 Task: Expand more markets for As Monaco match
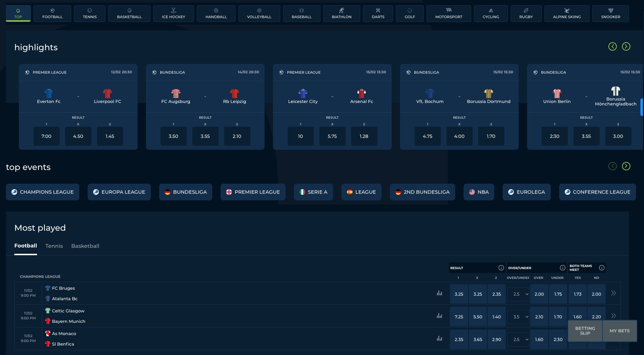click(x=613, y=339)
